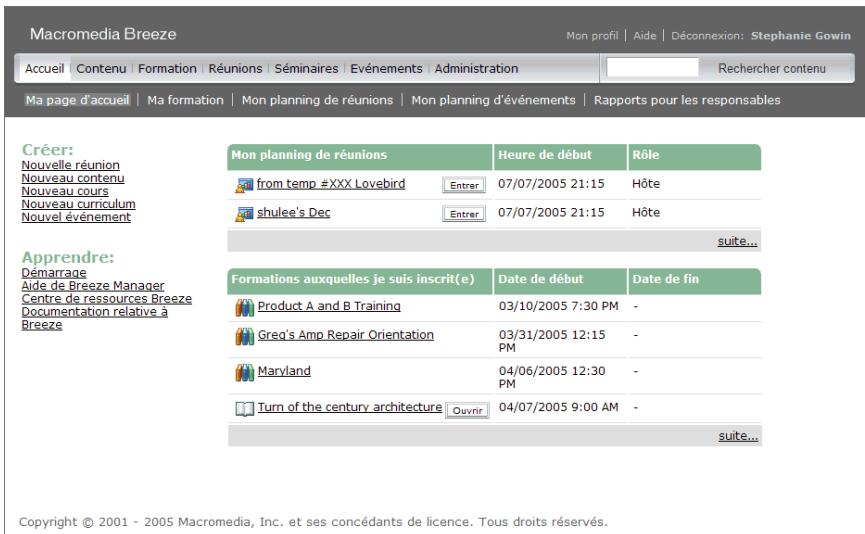The image size is (865, 534).
Task: Switch to the Administration tab
Action: click(x=476, y=68)
